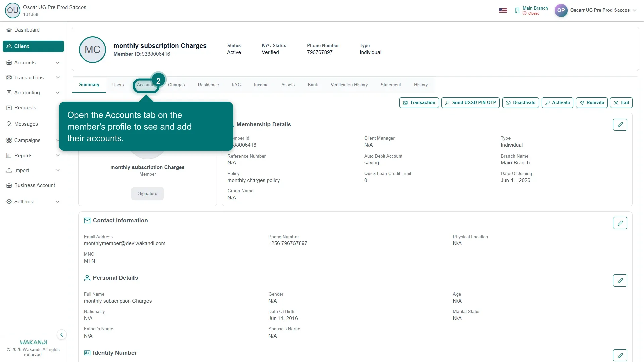The width and height of the screenshot is (644, 362).
Task: Switch to the Income tab
Action: [x=261, y=85]
